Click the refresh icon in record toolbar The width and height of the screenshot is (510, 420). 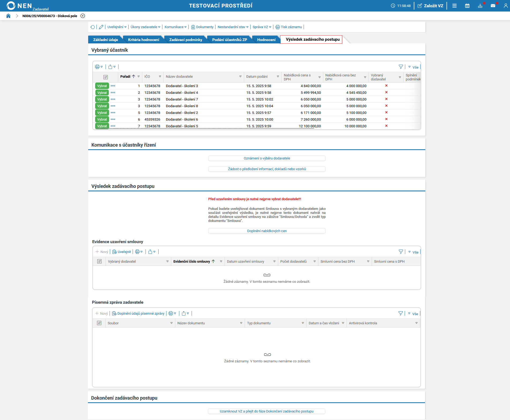pos(93,27)
